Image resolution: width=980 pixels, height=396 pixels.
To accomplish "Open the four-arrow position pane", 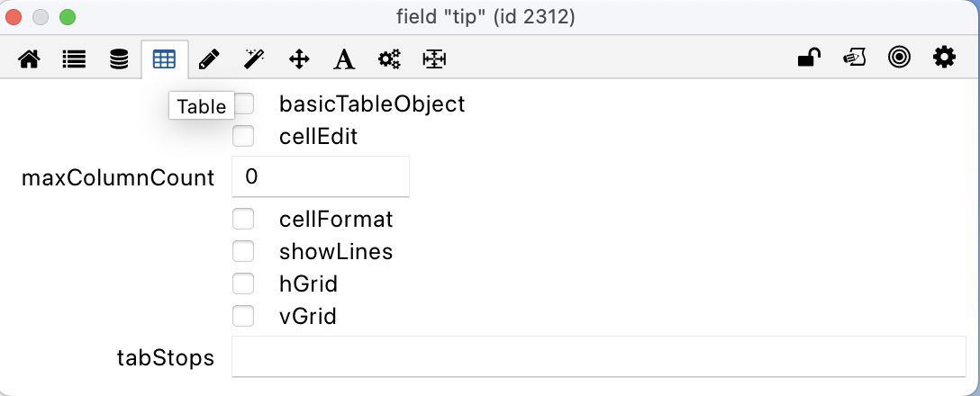I will 299,59.
